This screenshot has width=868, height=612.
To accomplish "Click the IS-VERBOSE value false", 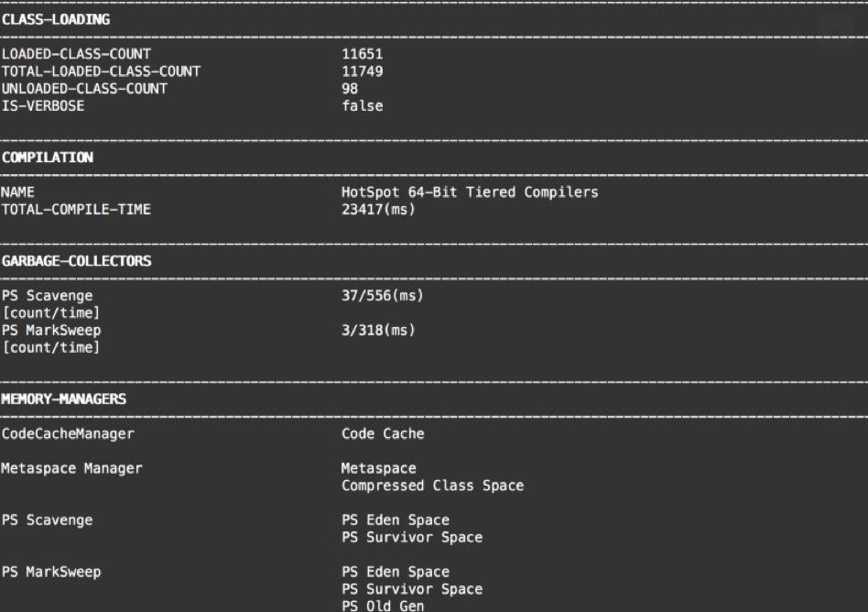I will (362, 106).
